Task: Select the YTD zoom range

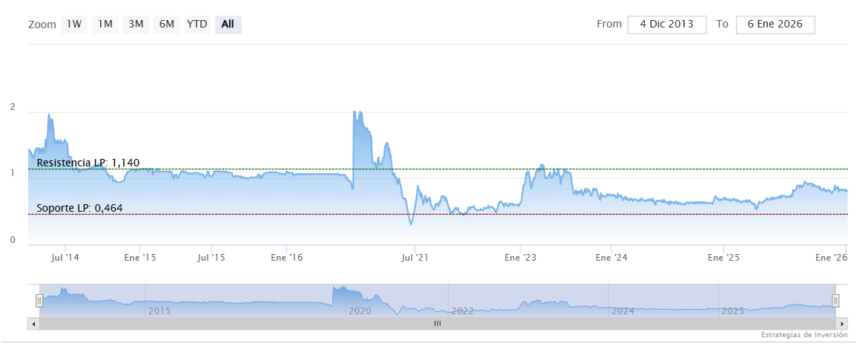Action: click(x=197, y=25)
